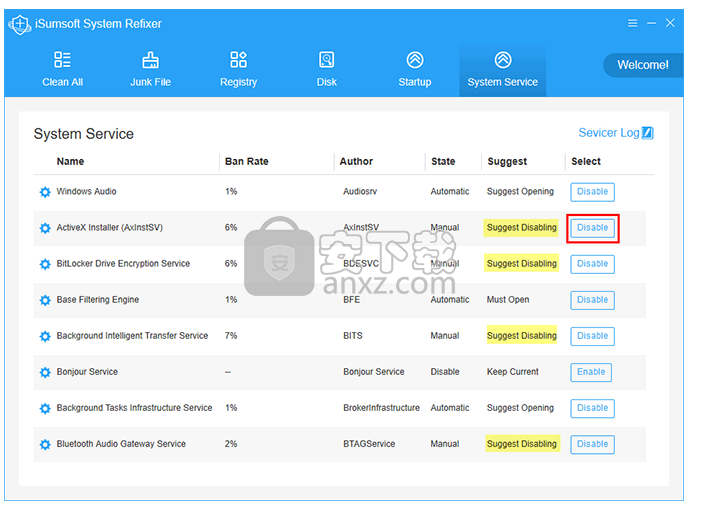
Task: Close the System Refixer window
Action: click(x=670, y=23)
